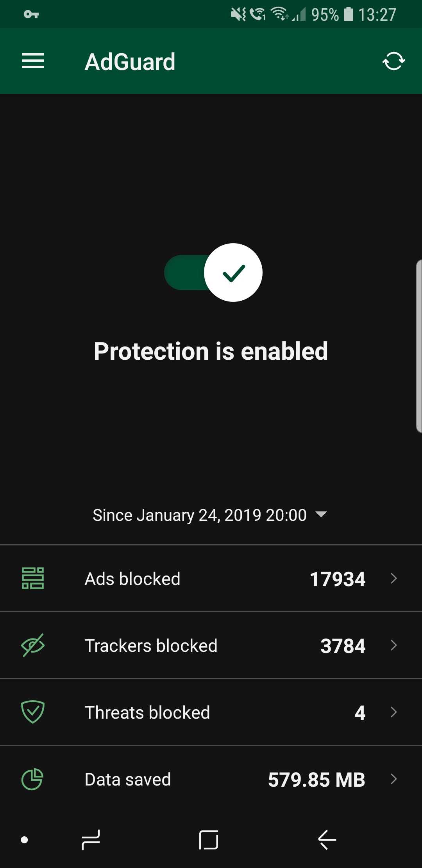Tap the edge panel handle on right side
This screenshot has width=422, height=868.
[418, 346]
